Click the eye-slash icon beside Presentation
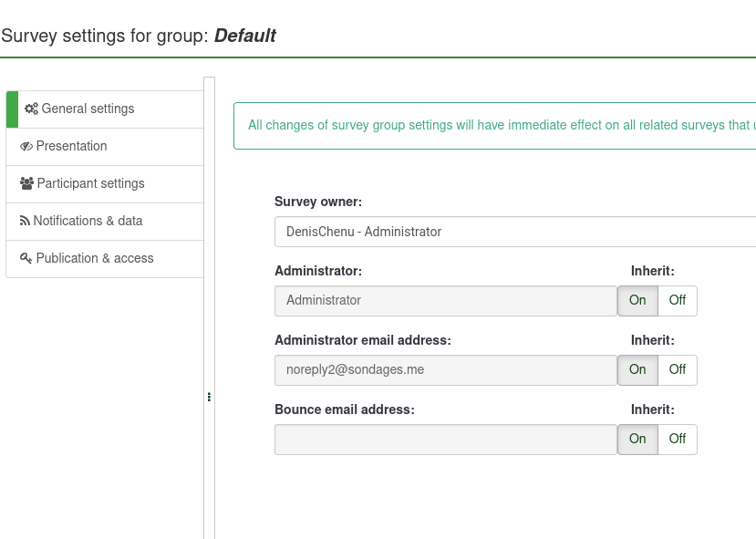 coord(26,146)
